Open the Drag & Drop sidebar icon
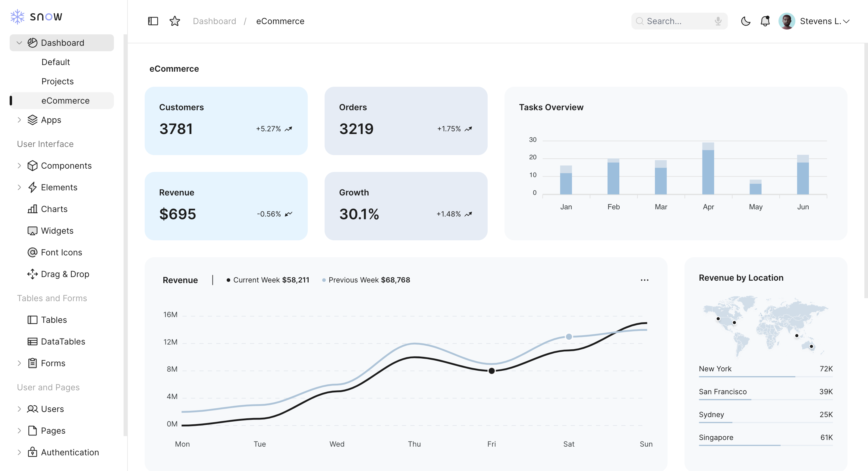Image resolution: width=868 pixels, height=471 pixels. [x=32, y=274]
